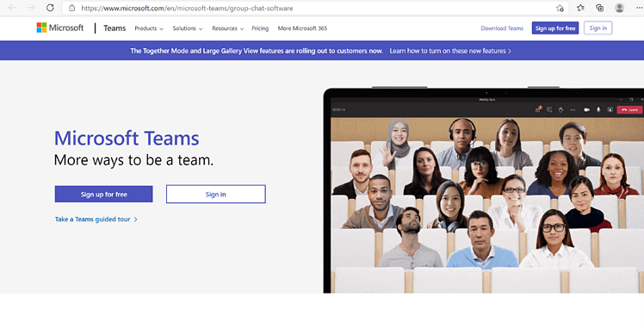The height and width of the screenshot is (322, 644).
Task: Expand the Resources dropdown menu
Action: tap(227, 28)
